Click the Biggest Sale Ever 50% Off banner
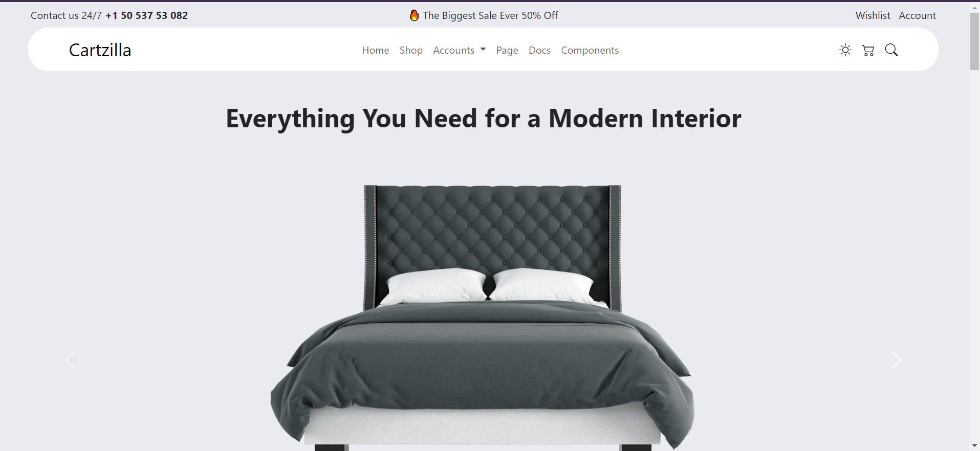The height and width of the screenshot is (451, 980). (490, 15)
